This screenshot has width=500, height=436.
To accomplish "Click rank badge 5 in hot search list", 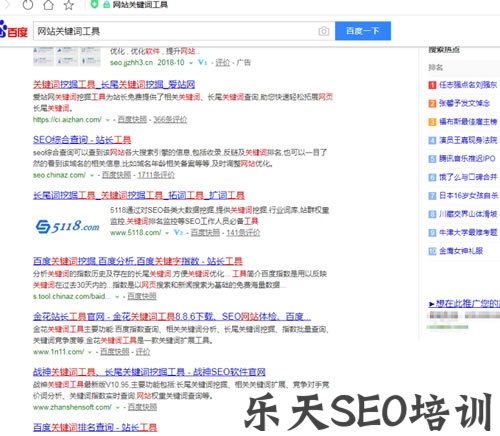I will click(432, 159).
